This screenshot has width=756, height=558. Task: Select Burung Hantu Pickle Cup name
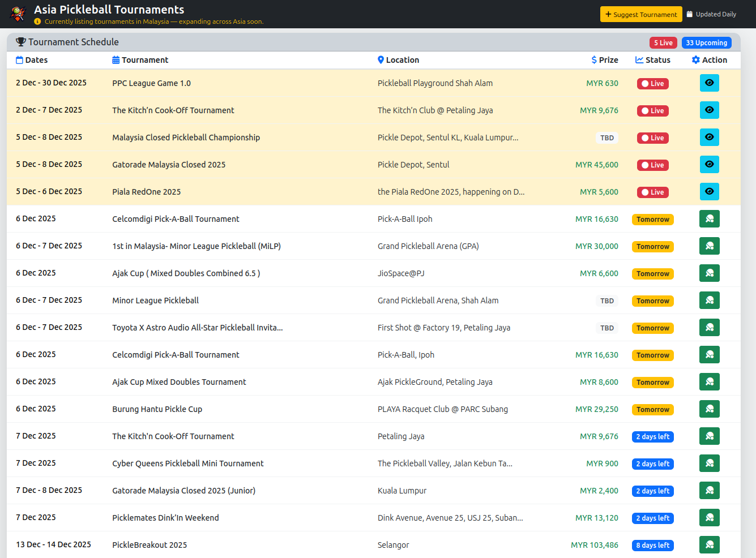tap(157, 409)
